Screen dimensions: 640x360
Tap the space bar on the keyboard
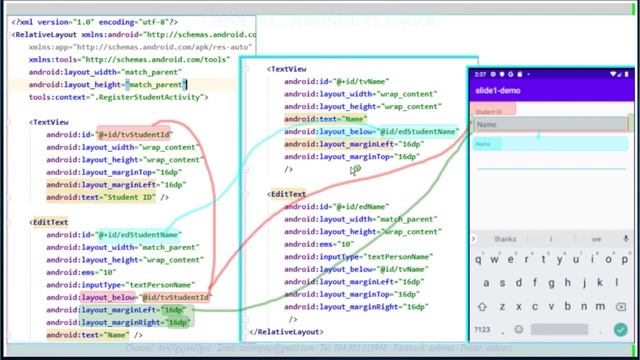[x=560, y=329]
